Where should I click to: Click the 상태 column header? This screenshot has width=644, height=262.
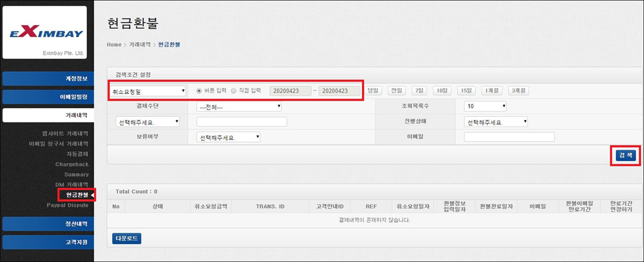pos(157,207)
